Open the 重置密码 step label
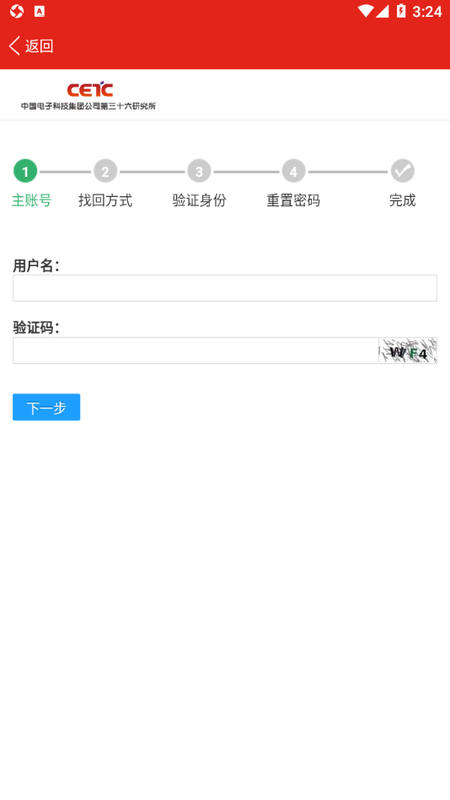 coord(293,201)
